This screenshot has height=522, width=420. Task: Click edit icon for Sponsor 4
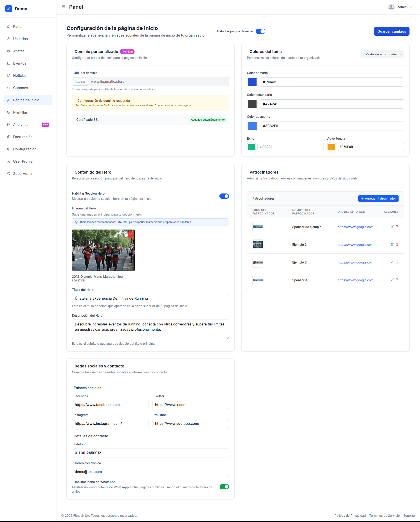pos(392,280)
